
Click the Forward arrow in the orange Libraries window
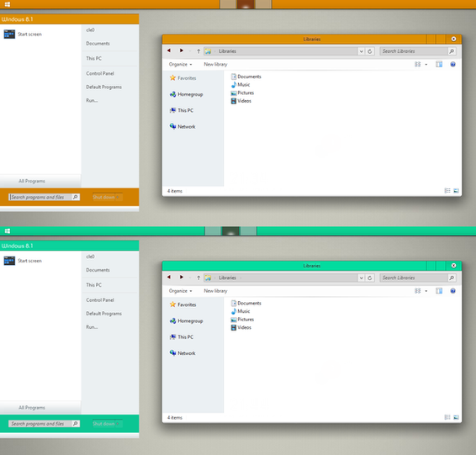181,50
